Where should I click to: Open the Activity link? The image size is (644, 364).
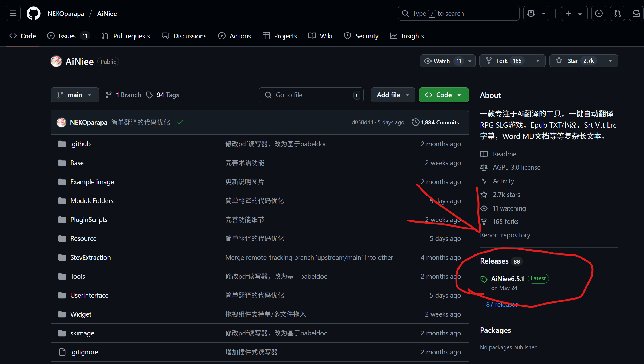497,181
